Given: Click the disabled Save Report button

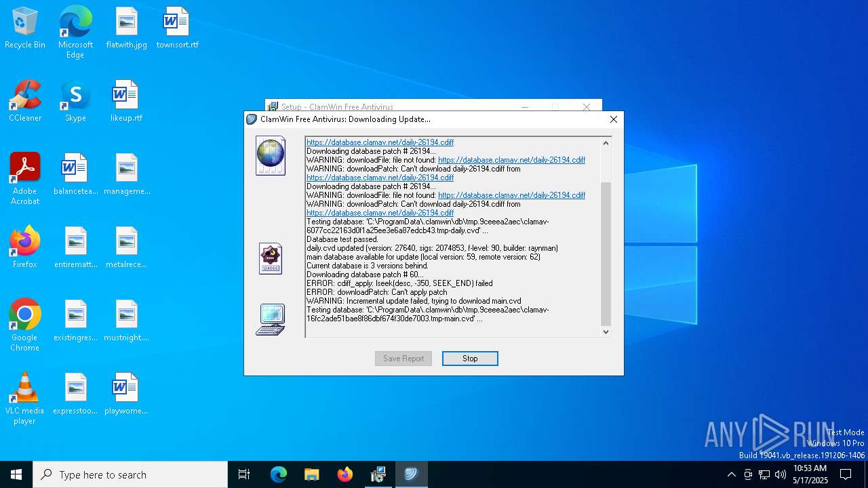Looking at the screenshot, I should coord(403,359).
